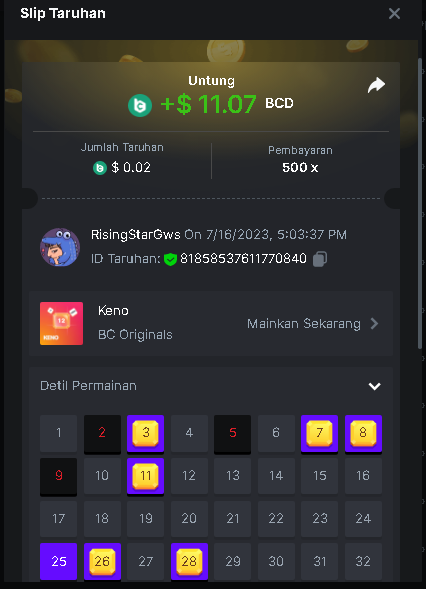Select Keno tile number 25
Viewport: 426px width, 589px height.
click(x=59, y=562)
